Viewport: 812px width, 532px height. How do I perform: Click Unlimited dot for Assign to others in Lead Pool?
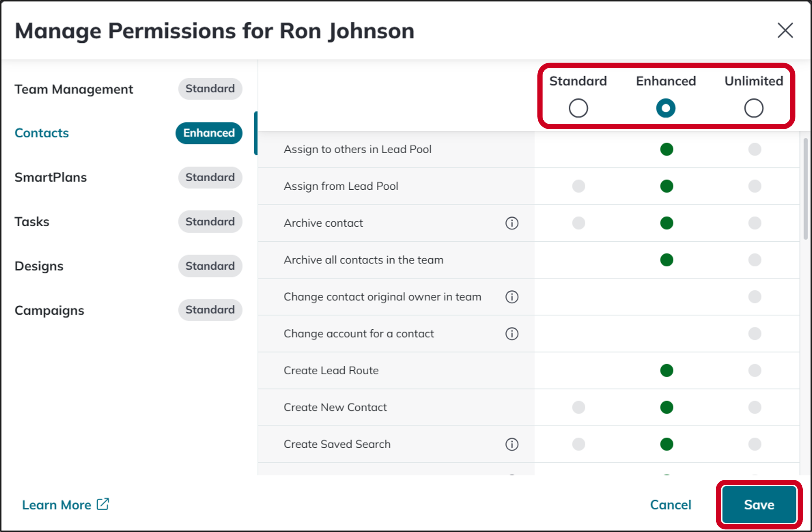(755, 149)
